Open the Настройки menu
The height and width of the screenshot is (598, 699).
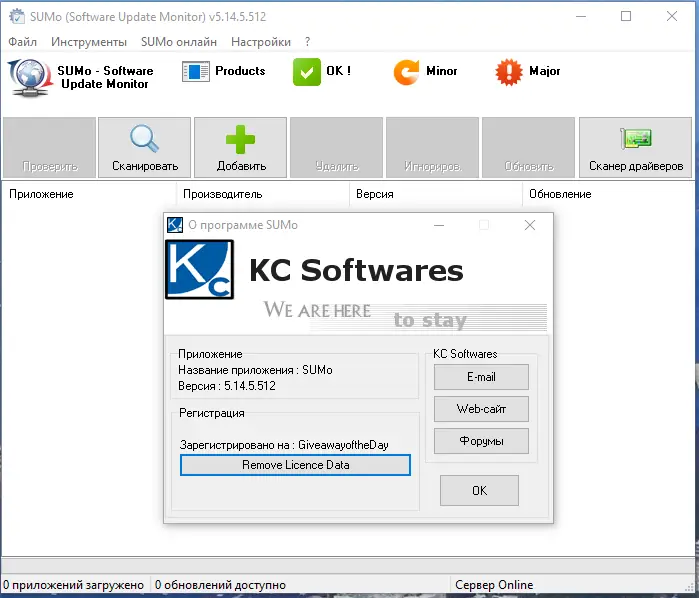pos(261,42)
